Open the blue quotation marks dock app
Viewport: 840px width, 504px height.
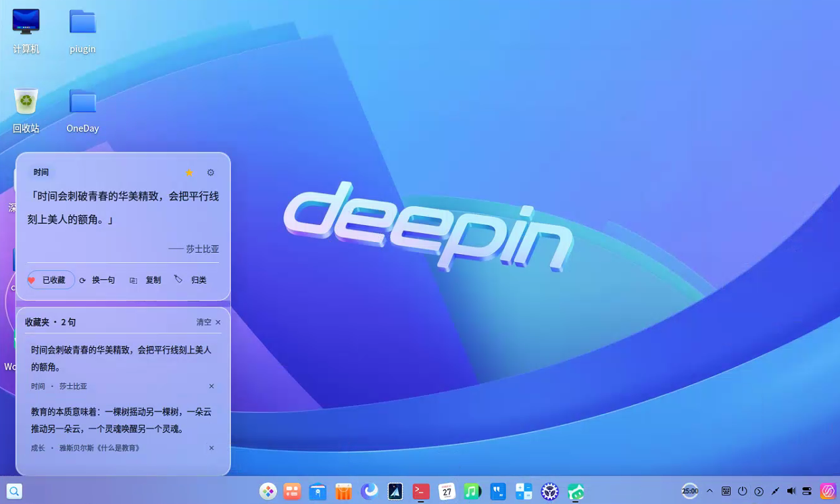(498, 491)
